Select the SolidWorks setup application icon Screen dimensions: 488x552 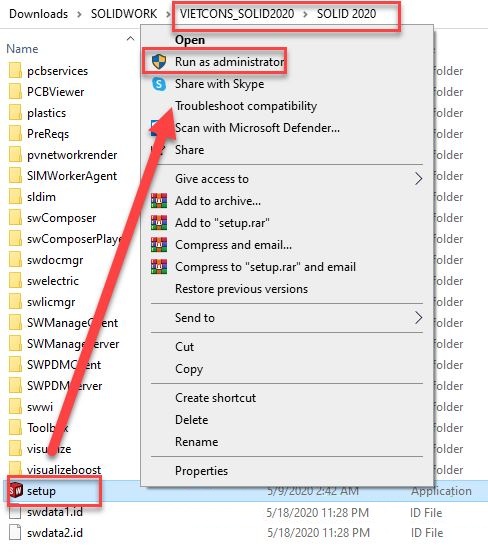(16, 490)
